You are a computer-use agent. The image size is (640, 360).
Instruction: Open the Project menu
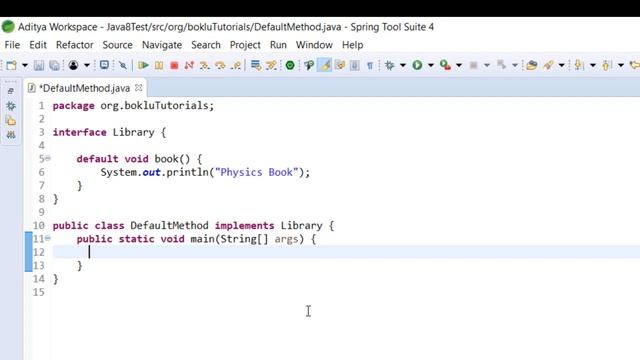pos(245,45)
